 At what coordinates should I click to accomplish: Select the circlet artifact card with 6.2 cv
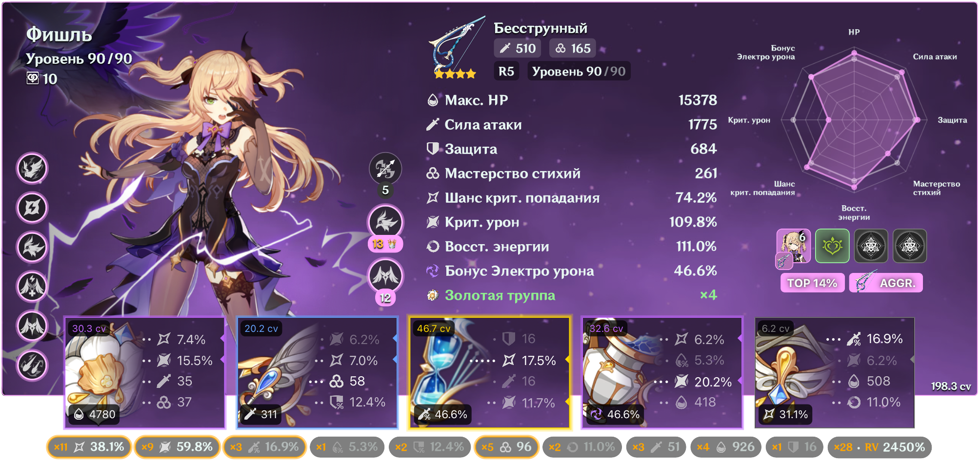point(835,373)
